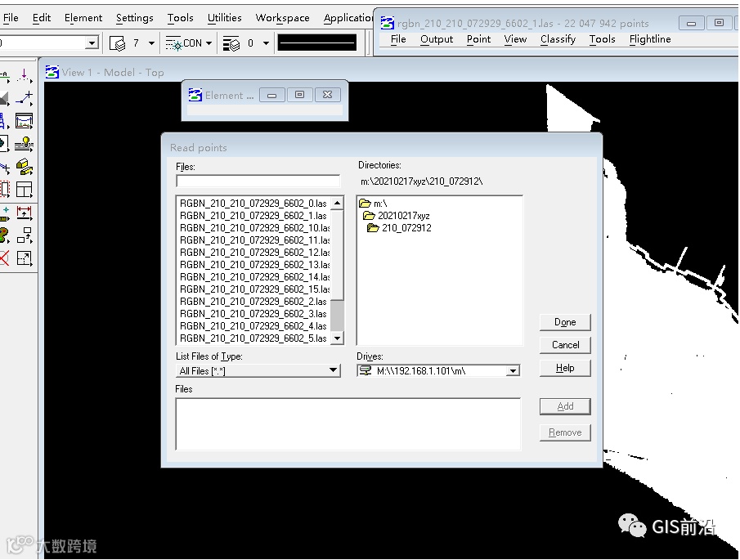Expand the CON line style dropdown
Image resolution: width=740 pixels, height=560 pixels.
click(x=209, y=43)
